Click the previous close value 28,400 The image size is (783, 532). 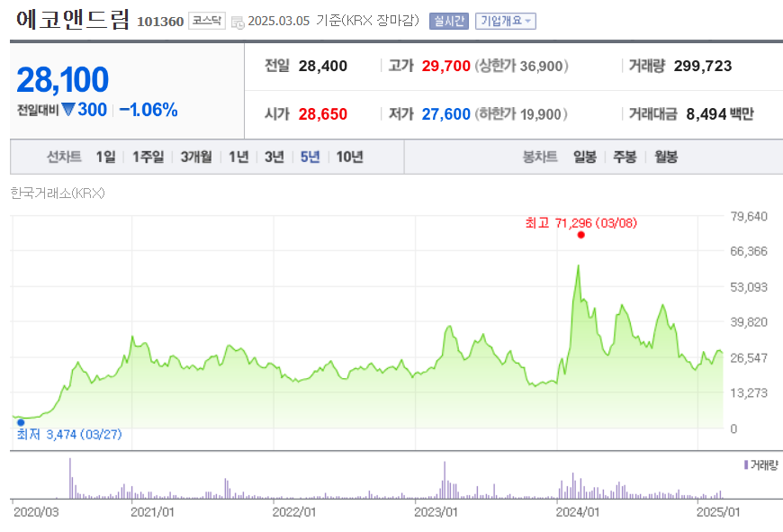(x=322, y=66)
